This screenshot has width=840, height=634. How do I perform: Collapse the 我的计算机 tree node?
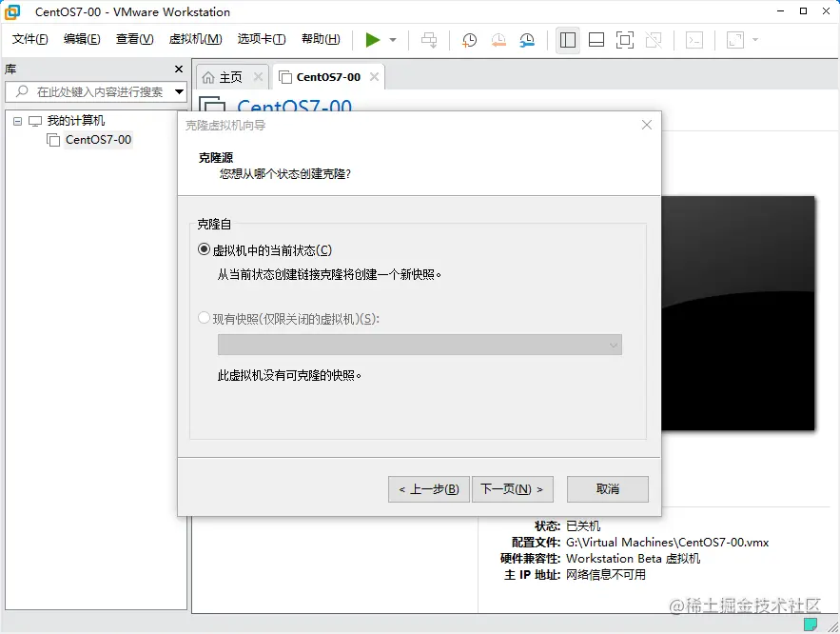[17, 121]
